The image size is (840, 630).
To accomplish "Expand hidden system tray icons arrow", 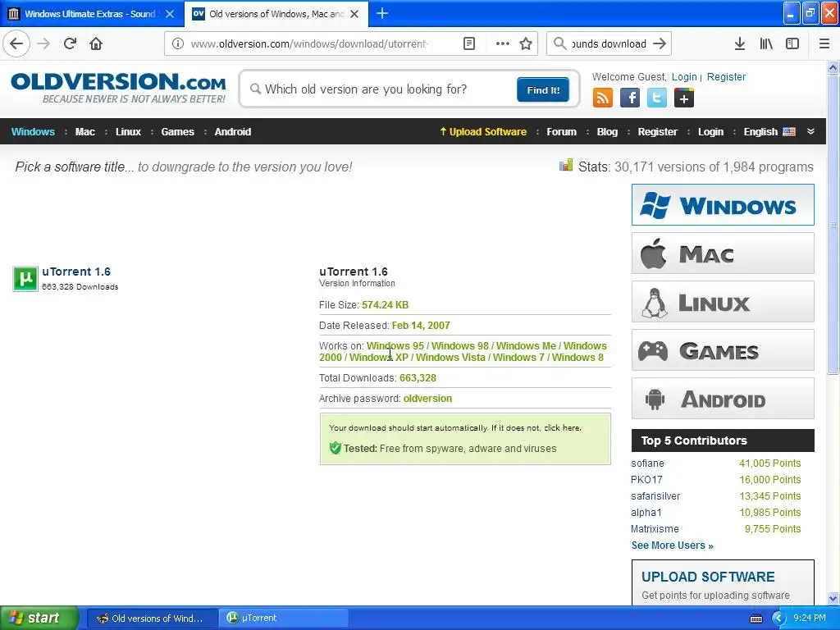I will pos(779,619).
